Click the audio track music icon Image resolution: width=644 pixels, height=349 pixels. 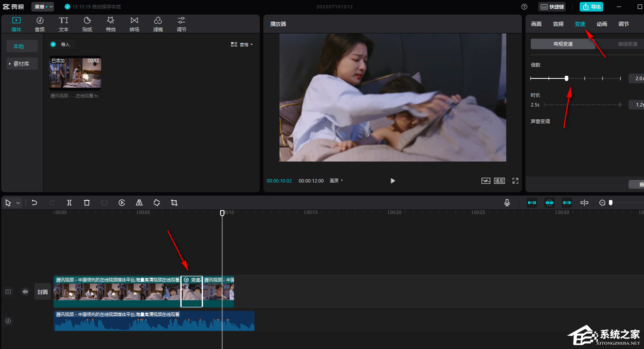(x=8, y=321)
